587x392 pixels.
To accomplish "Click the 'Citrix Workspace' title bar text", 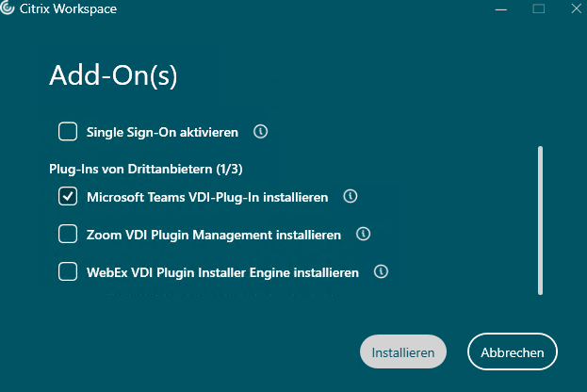I will [x=68, y=9].
